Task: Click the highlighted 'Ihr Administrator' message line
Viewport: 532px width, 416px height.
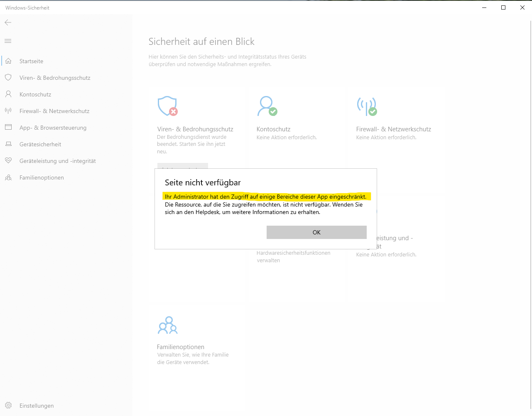Action: [x=266, y=197]
